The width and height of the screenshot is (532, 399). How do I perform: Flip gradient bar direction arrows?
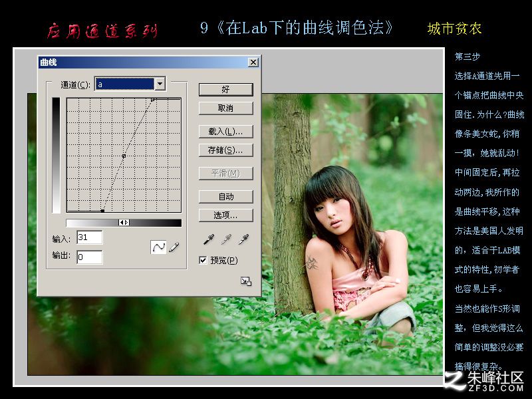point(124,223)
